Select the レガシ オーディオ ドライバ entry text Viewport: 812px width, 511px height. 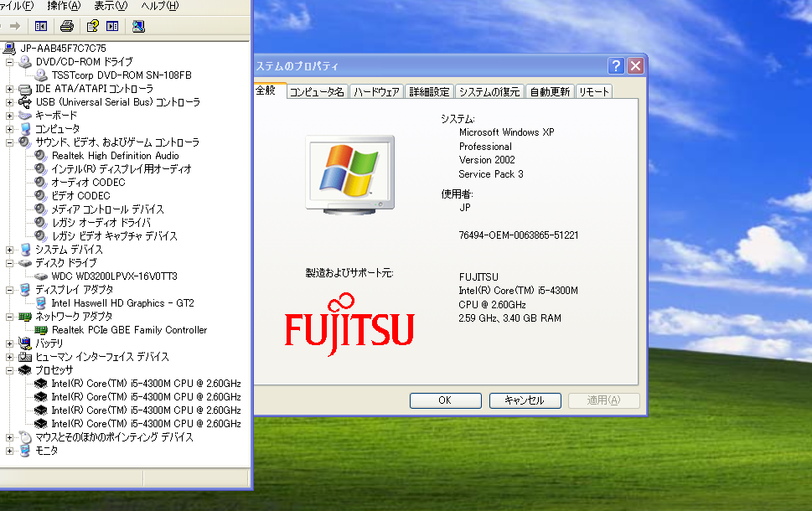[101, 223]
